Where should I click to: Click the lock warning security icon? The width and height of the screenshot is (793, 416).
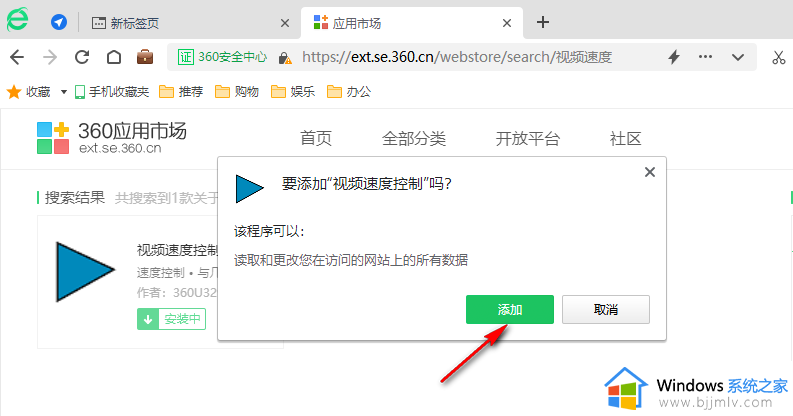tap(285, 58)
